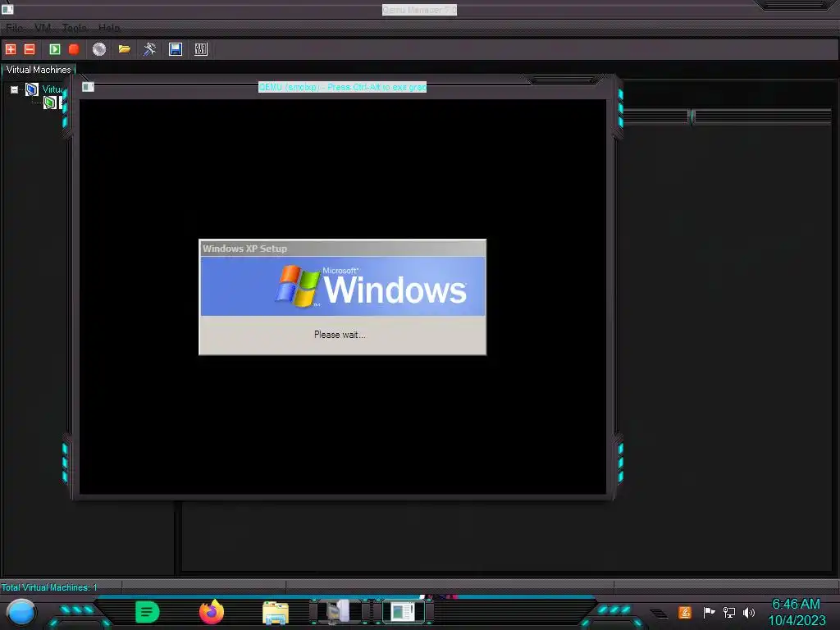The height and width of the screenshot is (630, 840).
Task: Click the Windows logo banner in Setup dialog
Action: pyautogui.click(x=343, y=286)
